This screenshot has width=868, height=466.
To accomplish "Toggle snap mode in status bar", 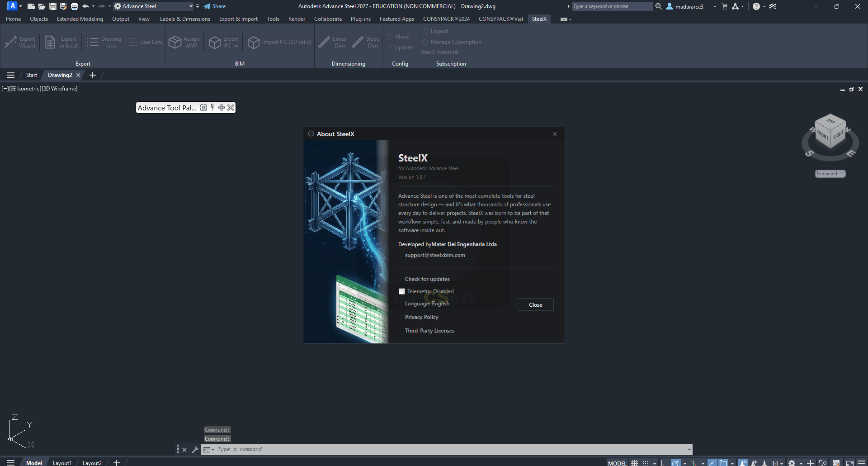I will 646,463.
